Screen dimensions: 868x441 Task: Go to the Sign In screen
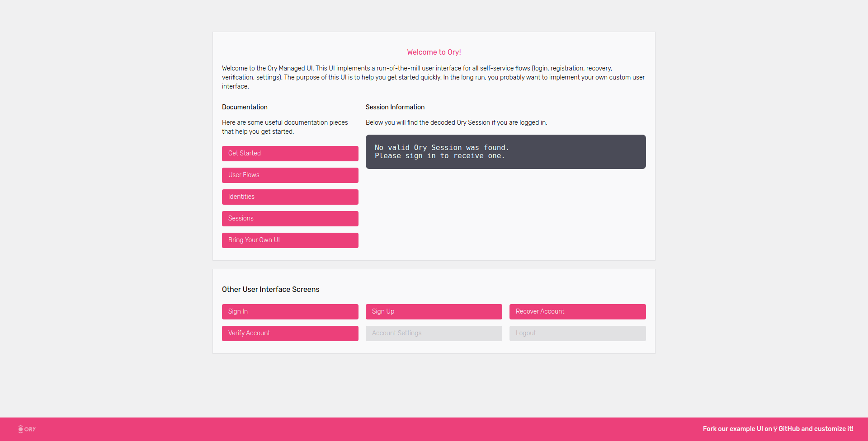tap(290, 312)
